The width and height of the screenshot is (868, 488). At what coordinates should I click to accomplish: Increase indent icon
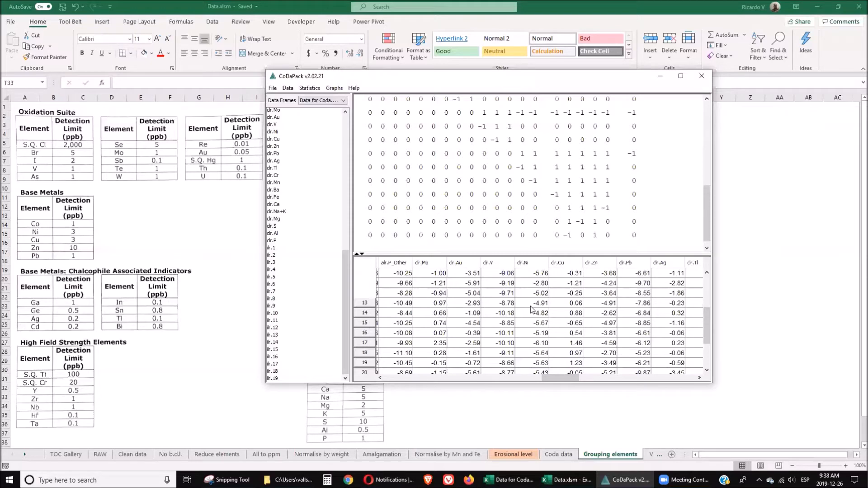click(x=229, y=53)
